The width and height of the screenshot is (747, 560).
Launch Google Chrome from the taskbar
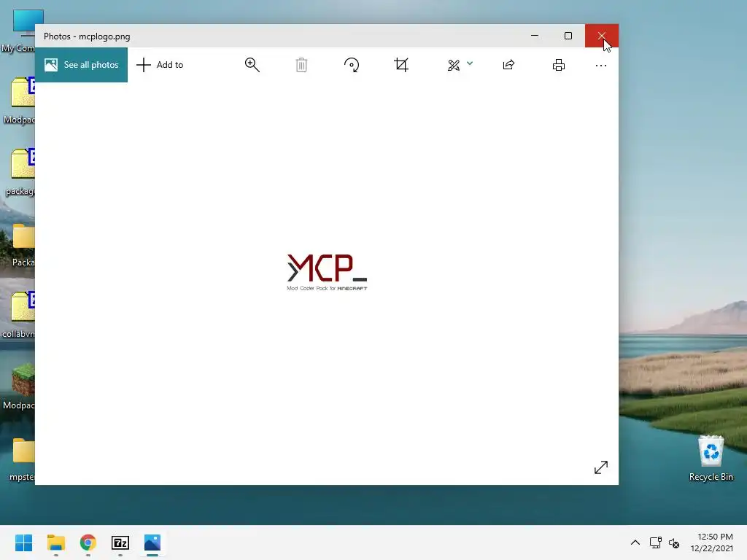click(88, 542)
